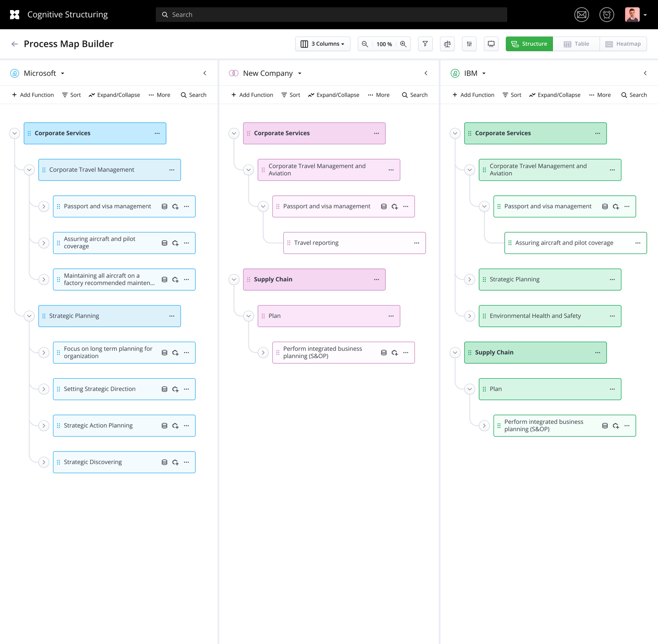Click the Microsoft company icon

pos(15,73)
